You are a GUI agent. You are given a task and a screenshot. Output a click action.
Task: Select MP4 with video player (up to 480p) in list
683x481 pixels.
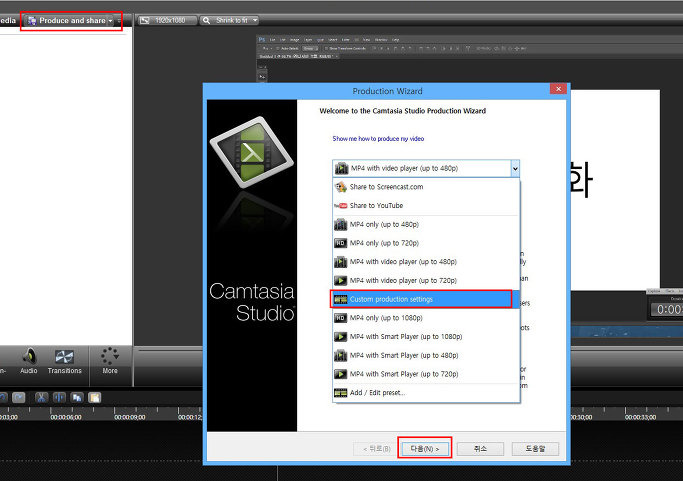coord(426,262)
